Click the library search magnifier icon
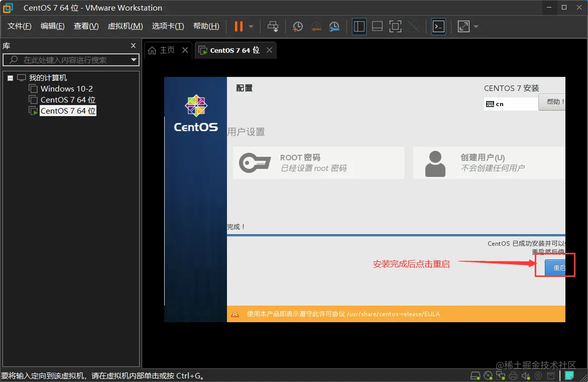Screen dimensions: 588x382 pyautogui.click(x=14, y=60)
